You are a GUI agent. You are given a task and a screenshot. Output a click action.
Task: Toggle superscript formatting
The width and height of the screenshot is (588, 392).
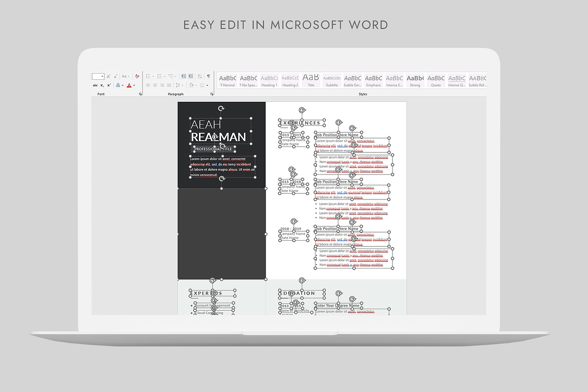tap(109, 85)
